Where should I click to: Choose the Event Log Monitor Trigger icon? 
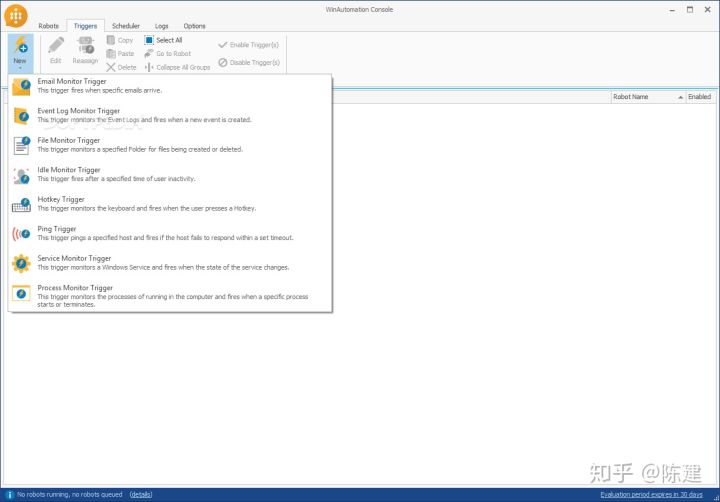pos(21,116)
